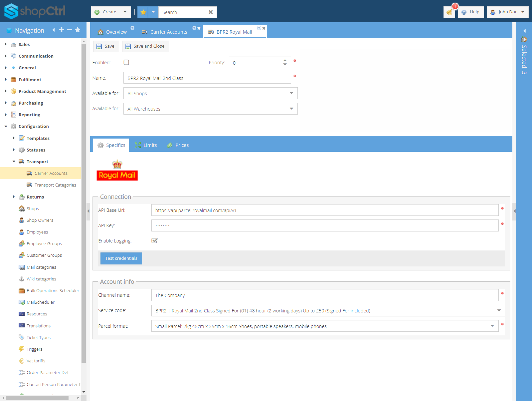Click the Vat tariffs euro icon

click(22, 361)
